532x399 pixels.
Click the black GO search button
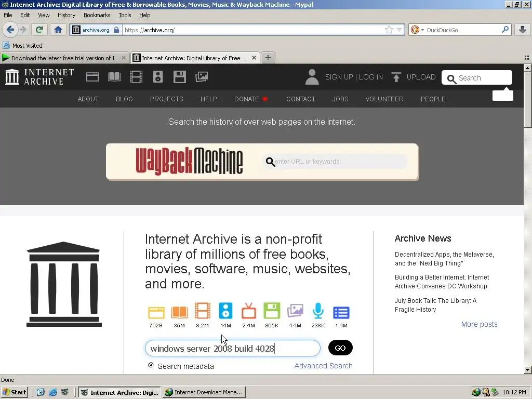pyautogui.click(x=340, y=348)
